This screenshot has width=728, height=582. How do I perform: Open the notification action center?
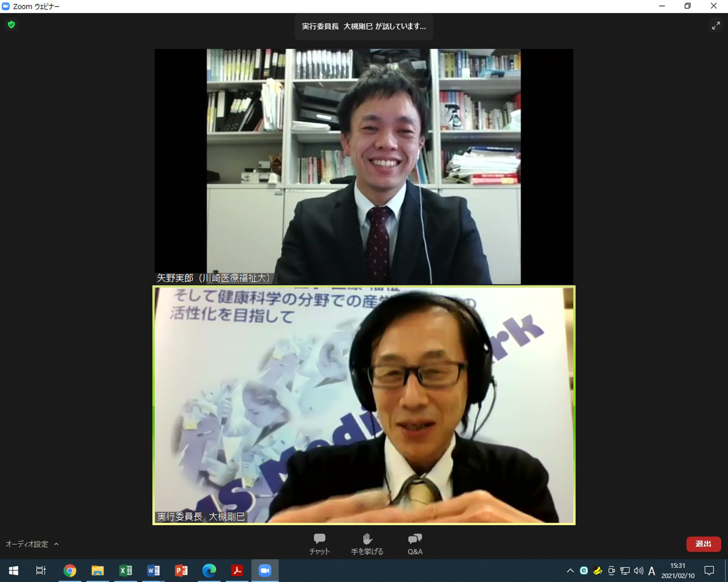709,570
